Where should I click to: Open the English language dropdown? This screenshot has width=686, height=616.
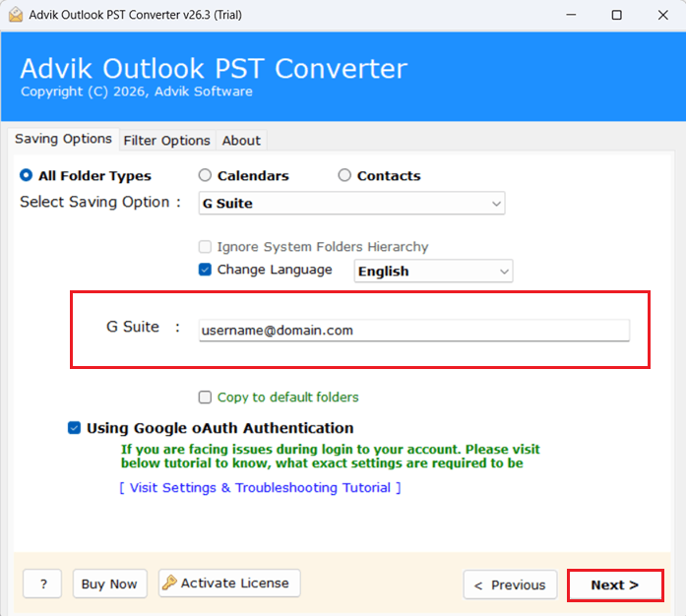tap(433, 272)
